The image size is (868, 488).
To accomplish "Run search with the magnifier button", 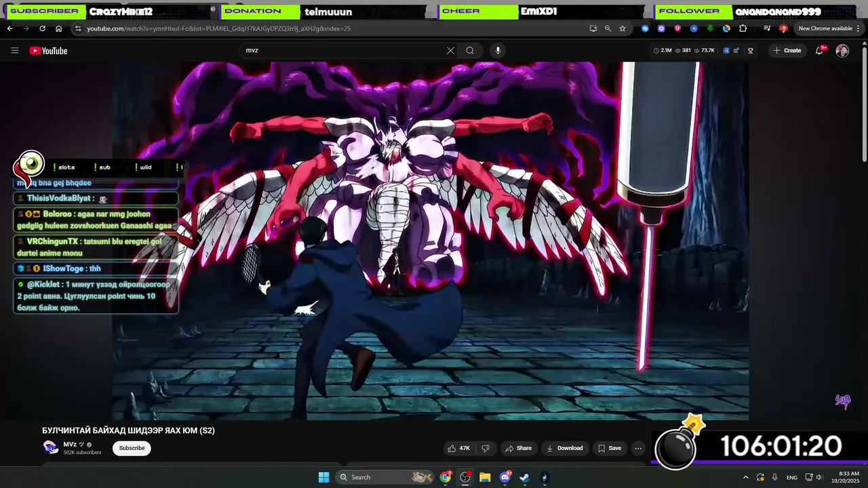I will point(470,50).
